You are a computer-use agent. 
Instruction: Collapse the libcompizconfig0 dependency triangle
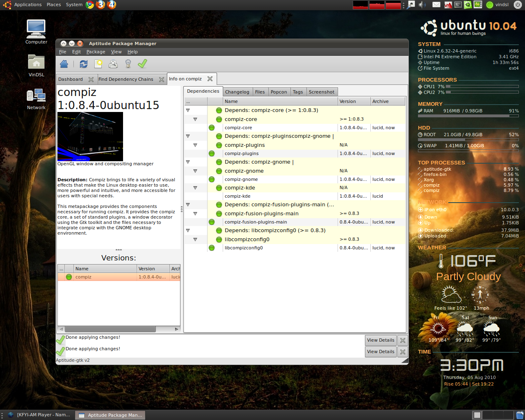click(196, 239)
